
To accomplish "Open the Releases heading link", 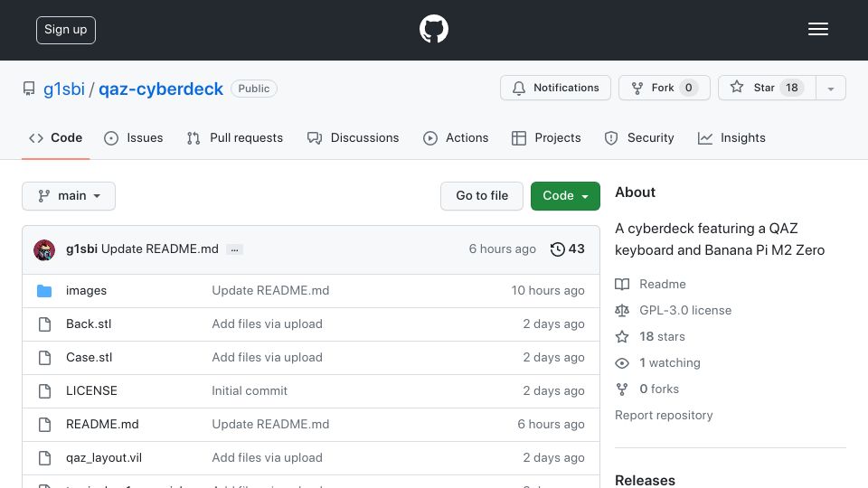I will (x=645, y=480).
